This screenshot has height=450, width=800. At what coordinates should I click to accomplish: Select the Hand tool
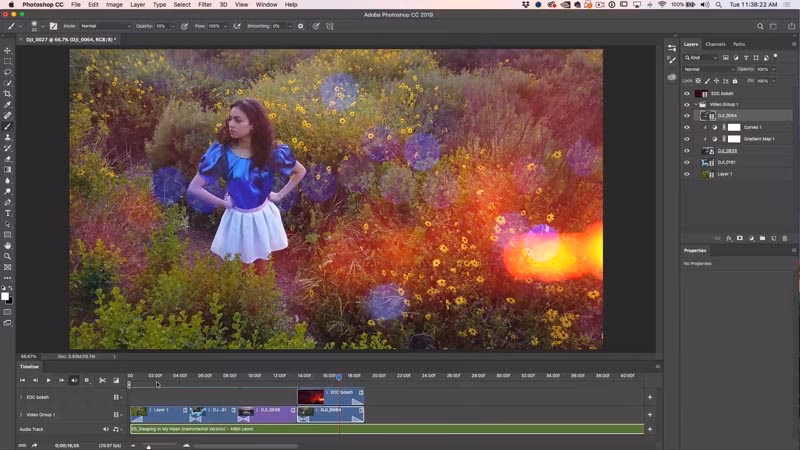tap(8, 245)
